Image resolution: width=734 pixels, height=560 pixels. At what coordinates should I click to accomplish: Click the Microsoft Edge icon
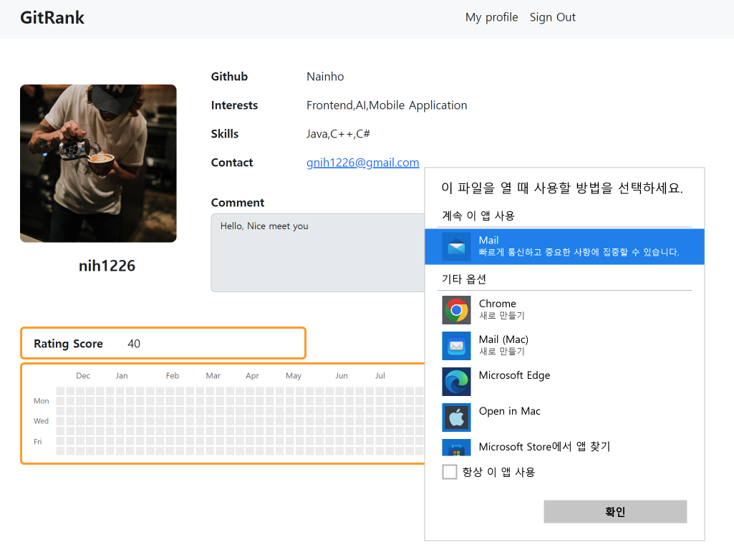(x=456, y=382)
